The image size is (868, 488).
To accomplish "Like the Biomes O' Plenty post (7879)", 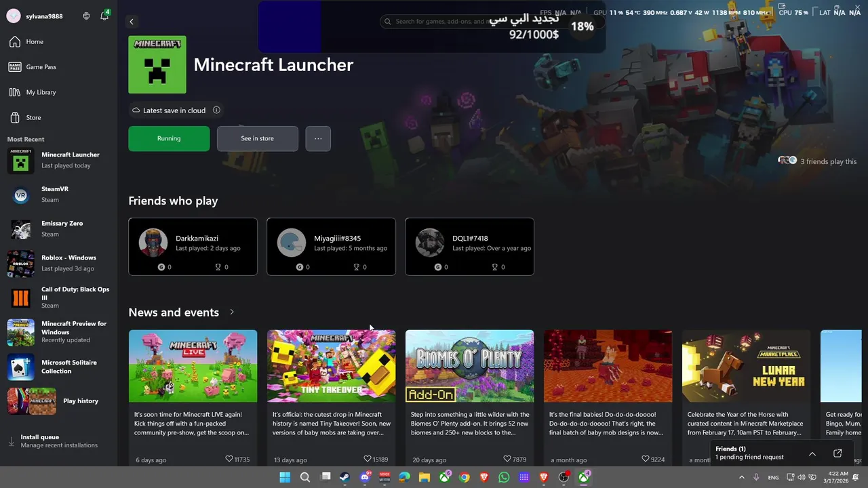I will (x=507, y=459).
